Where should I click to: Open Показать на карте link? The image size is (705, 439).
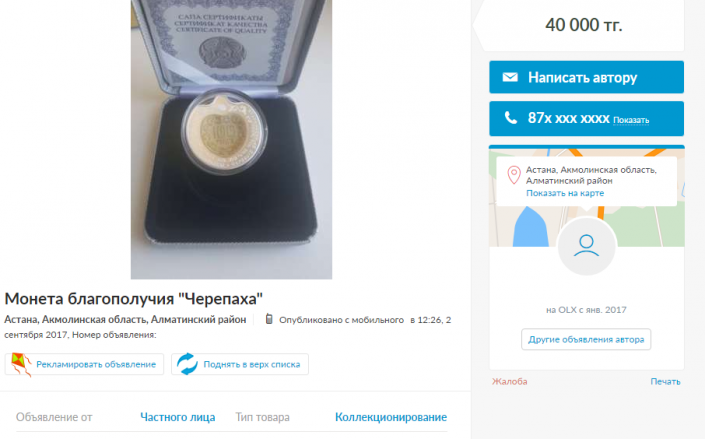[565, 193]
